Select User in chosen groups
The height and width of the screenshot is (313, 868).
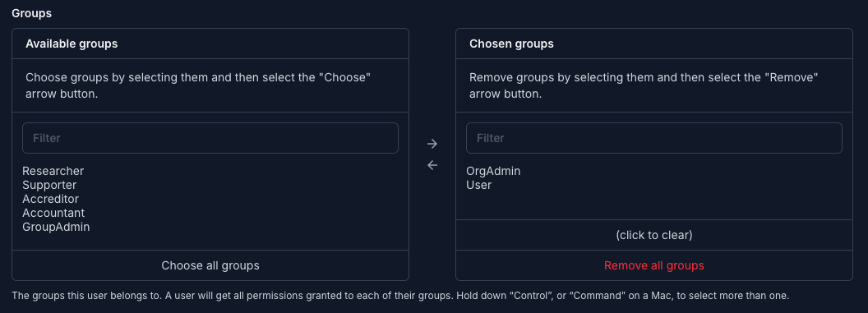[479, 185]
